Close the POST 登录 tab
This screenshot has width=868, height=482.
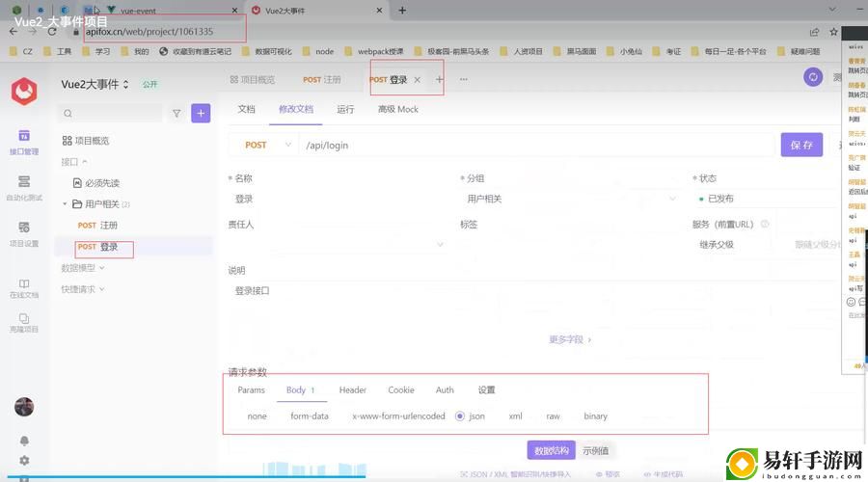[417, 80]
